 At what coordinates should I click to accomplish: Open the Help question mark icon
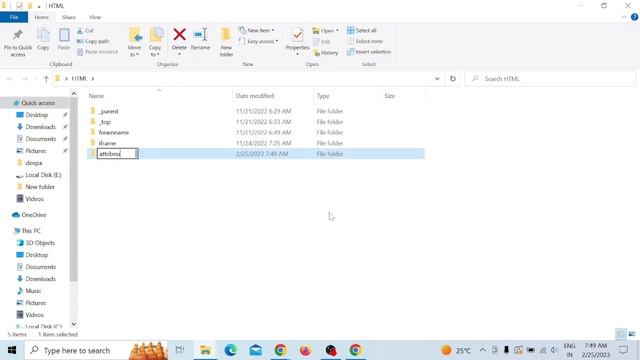pyautogui.click(x=634, y=17)
